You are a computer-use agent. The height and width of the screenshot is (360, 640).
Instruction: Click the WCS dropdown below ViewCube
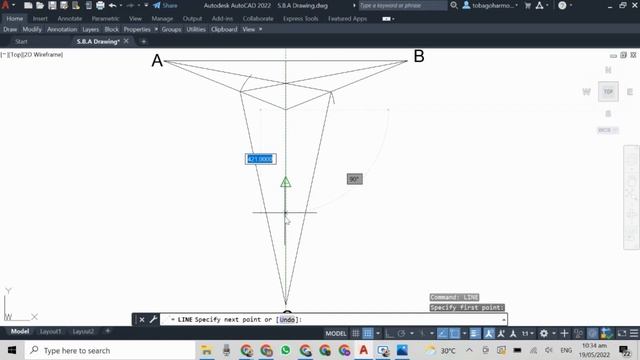[x=608, y=130]
